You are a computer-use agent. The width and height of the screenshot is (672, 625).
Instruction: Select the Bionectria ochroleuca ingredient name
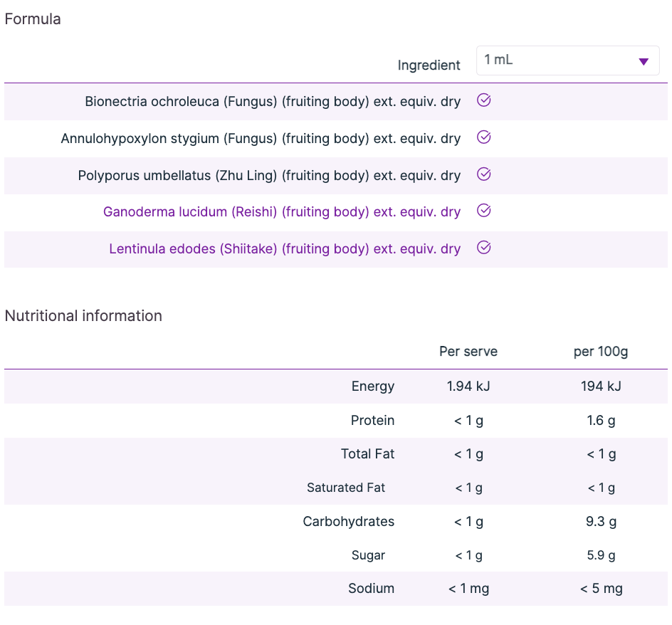[273, 102]
